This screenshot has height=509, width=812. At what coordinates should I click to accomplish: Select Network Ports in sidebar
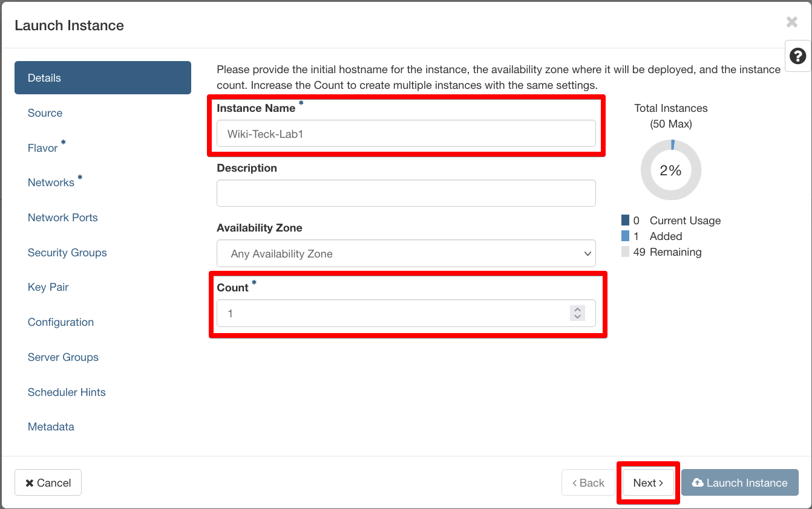pos(62,218)
